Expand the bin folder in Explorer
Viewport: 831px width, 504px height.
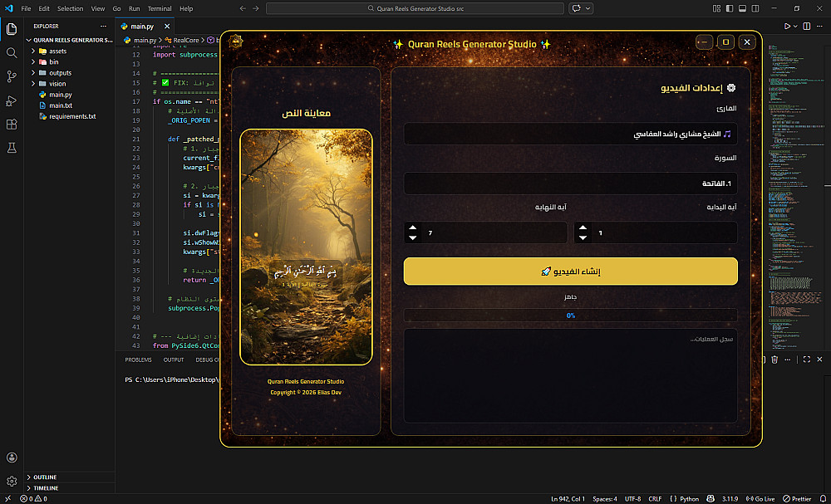point(53,62)
